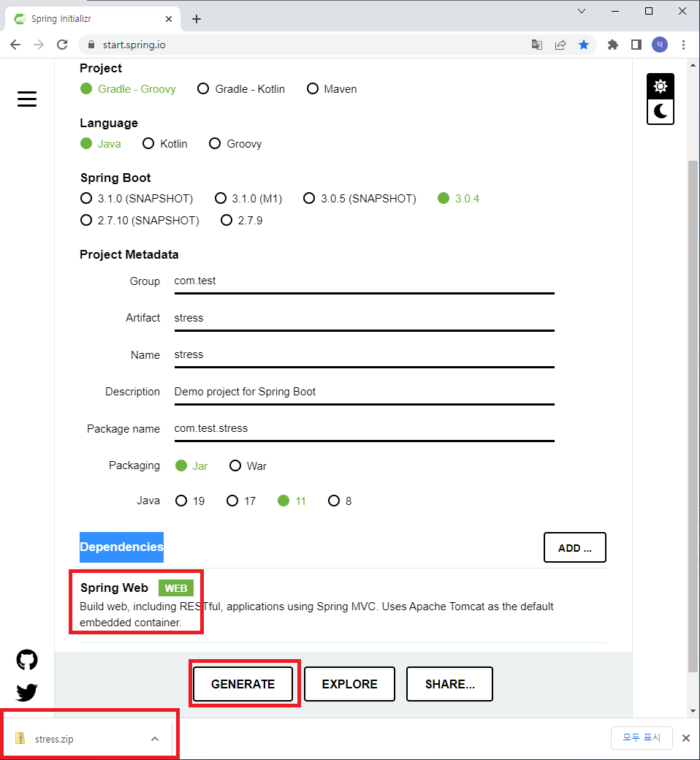This screenshot has width=700, height=760.
Task: Click the 모두 표시 show all button
Action: click(642, 737)
